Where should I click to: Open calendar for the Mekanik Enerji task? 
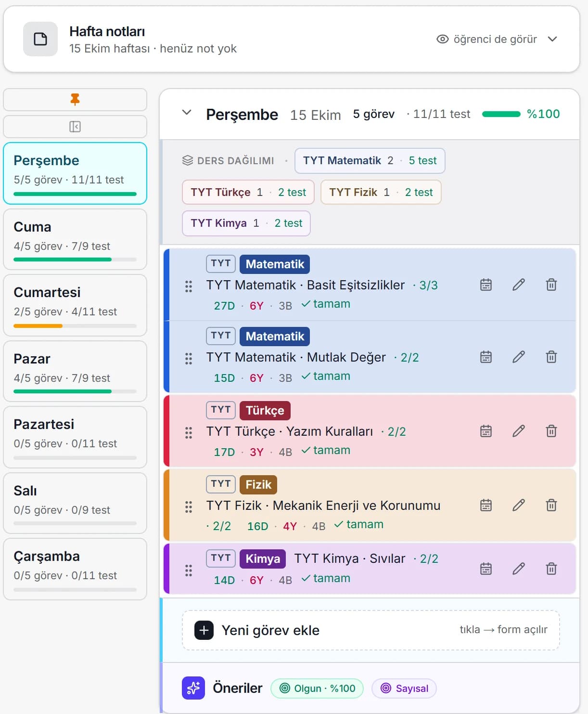click(486, 505)
